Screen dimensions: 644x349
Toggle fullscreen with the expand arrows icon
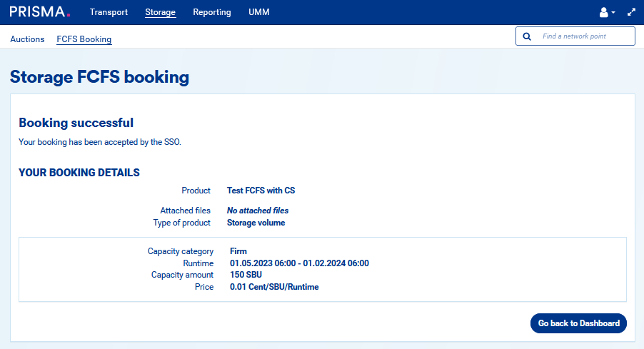(631, 12)
